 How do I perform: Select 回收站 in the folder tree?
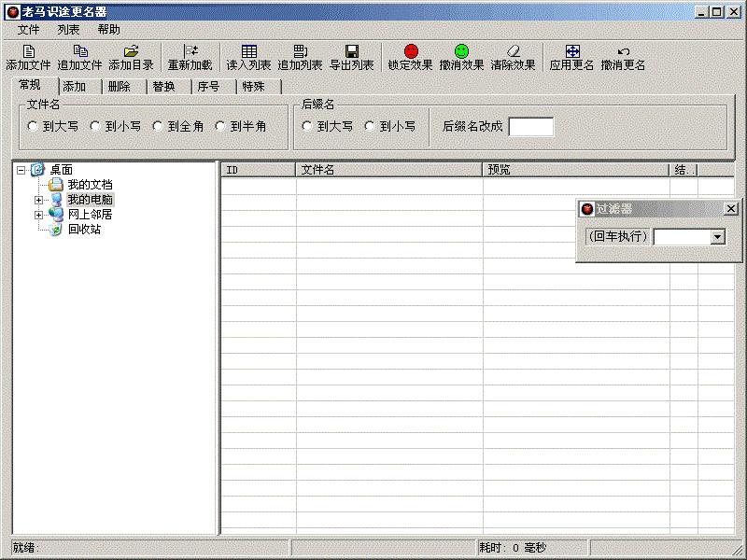(83, 230)
